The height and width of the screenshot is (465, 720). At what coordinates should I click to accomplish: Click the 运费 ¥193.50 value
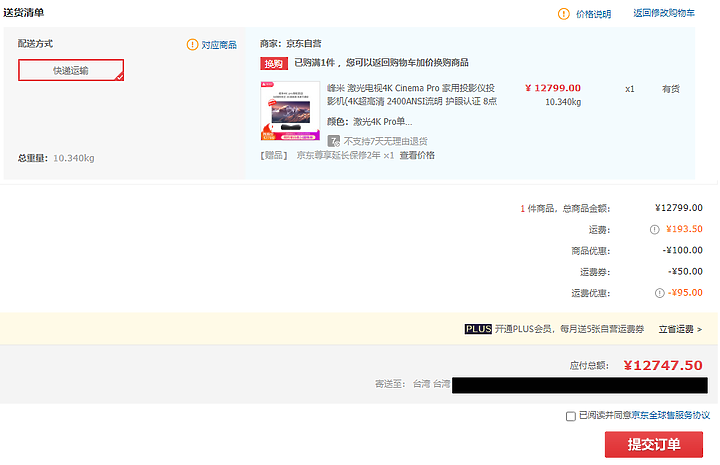pos(684,229)
